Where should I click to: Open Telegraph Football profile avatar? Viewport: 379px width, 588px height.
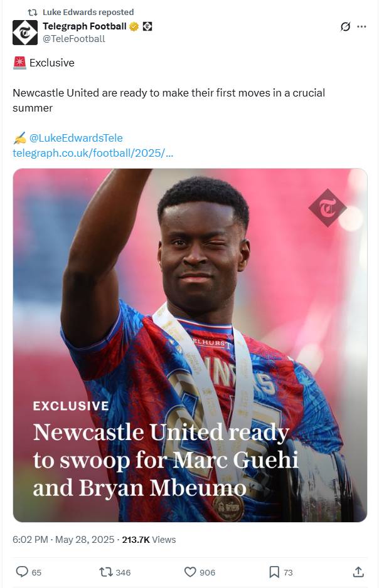point(25,33)
